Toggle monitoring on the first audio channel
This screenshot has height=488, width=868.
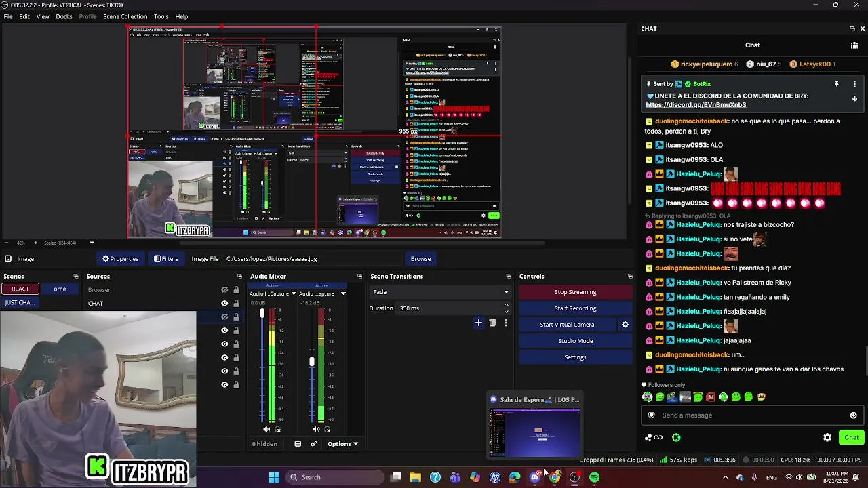(277, 429)
